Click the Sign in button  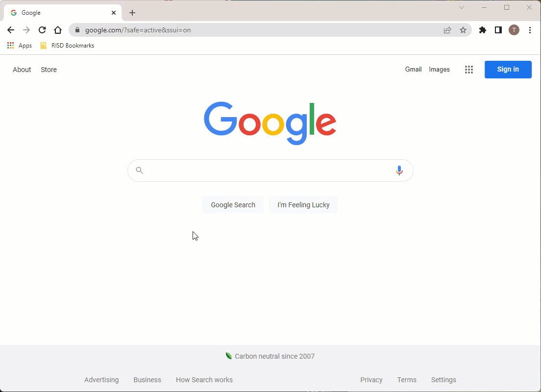[508, 70]
